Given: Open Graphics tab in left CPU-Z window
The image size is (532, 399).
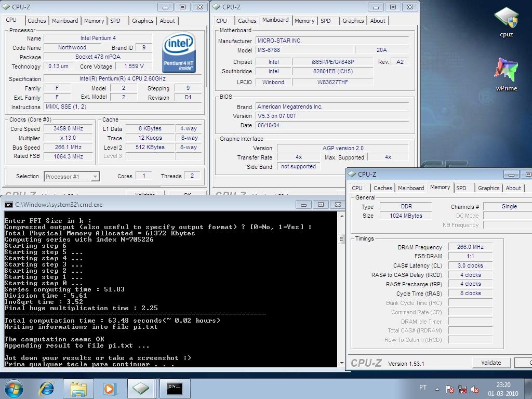Looking at the screenshot, I should tap(142, 21).
